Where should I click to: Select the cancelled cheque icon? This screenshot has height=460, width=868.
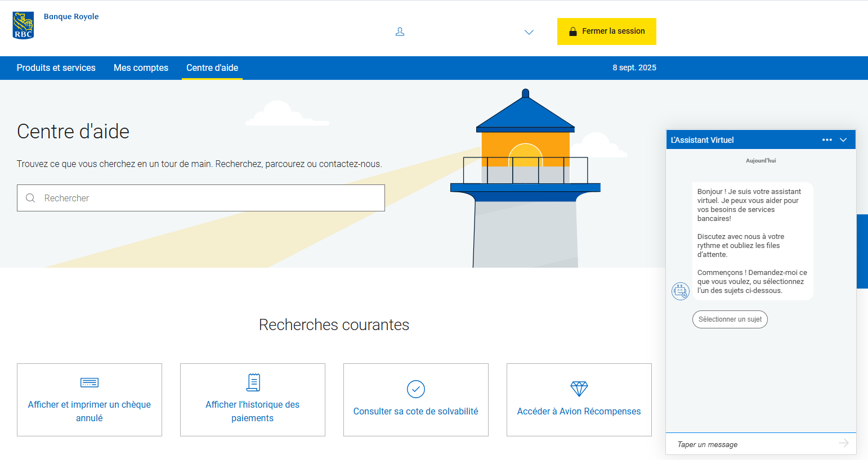click(x=89, y=382)
